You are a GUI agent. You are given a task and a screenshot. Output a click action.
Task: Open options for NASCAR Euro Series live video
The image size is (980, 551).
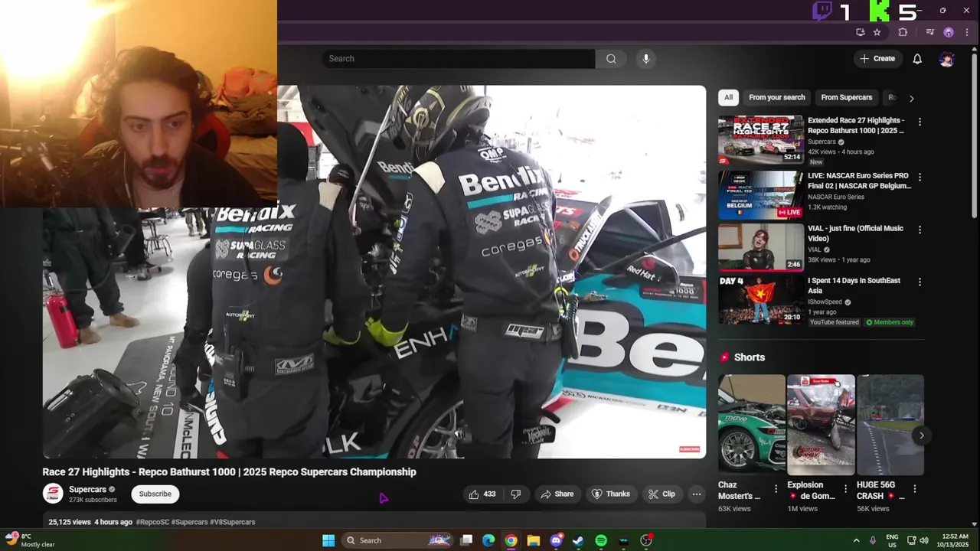920,177
